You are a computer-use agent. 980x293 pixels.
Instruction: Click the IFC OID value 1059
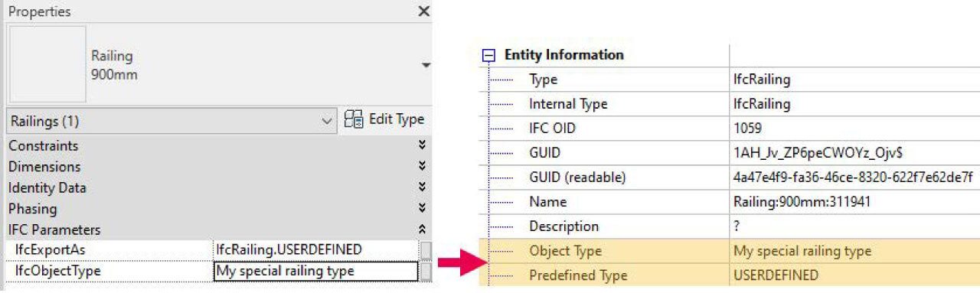(x=747, y=129)
